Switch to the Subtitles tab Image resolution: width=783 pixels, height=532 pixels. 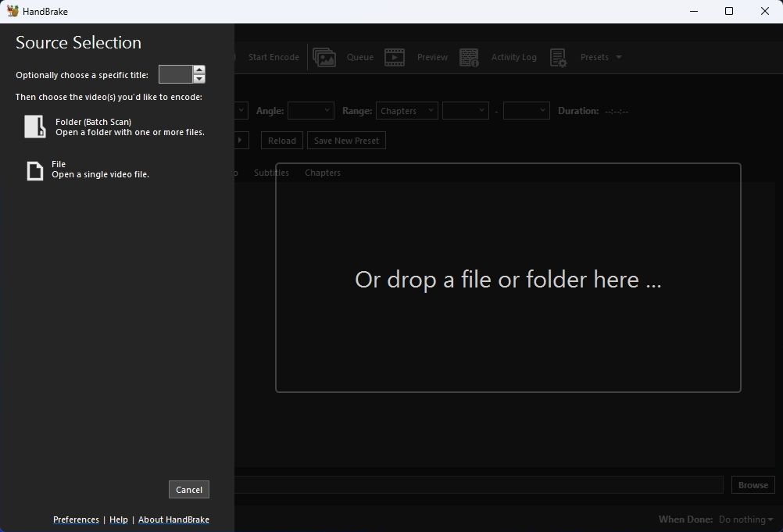(270, 173)
